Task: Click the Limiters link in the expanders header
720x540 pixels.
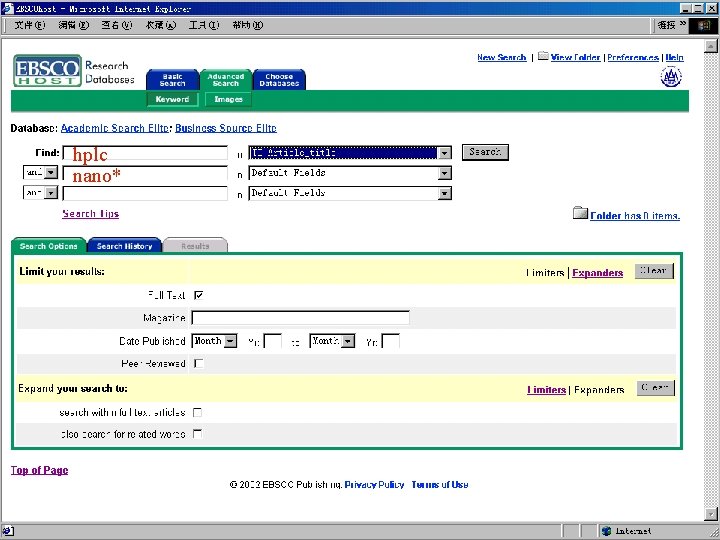Action: pyautogui.click(x=546, y=390)
